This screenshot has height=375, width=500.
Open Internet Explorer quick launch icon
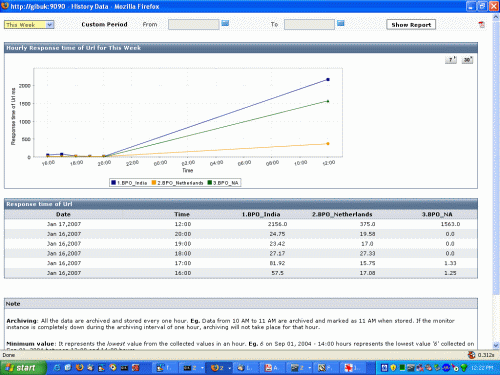pos(57,367)
